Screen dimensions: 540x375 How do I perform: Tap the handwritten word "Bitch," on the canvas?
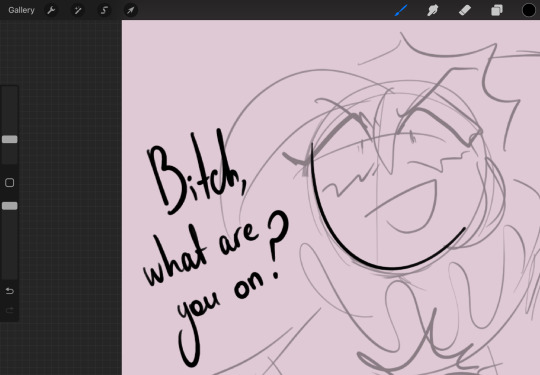coord(197,172)
